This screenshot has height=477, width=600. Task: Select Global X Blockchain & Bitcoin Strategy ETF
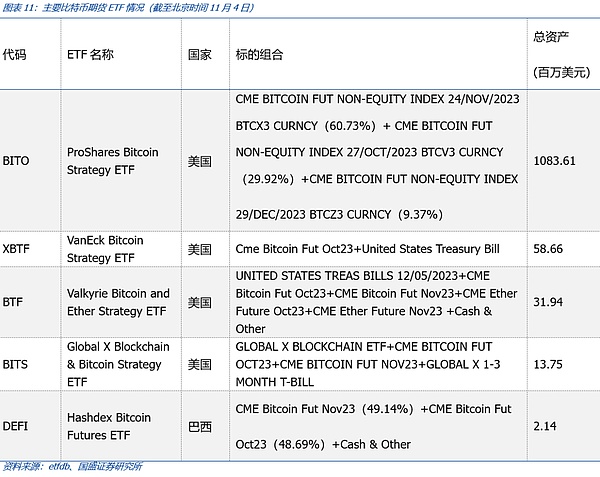[118, 364]
